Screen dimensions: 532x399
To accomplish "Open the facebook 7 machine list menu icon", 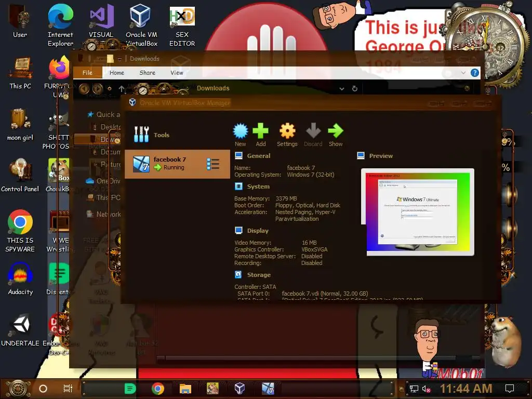I will pyautogui.click(x=213, y=164).
